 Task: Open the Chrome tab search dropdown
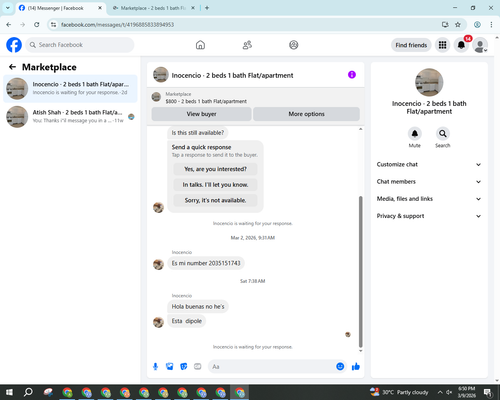(x=8, y=8)
